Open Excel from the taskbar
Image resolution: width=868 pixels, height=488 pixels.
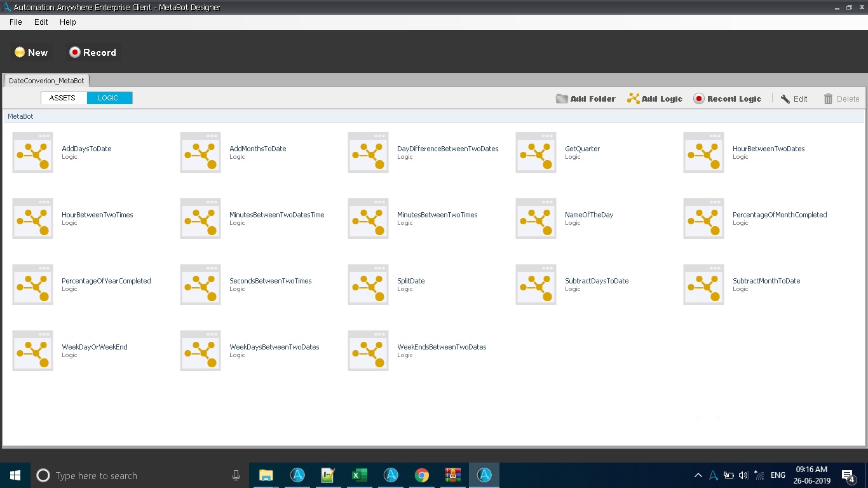pos(359,475)
